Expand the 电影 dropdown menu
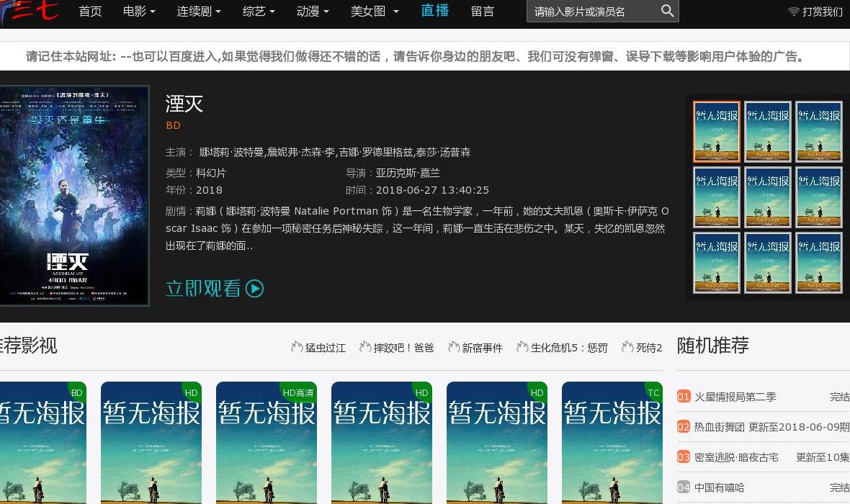 139,12
